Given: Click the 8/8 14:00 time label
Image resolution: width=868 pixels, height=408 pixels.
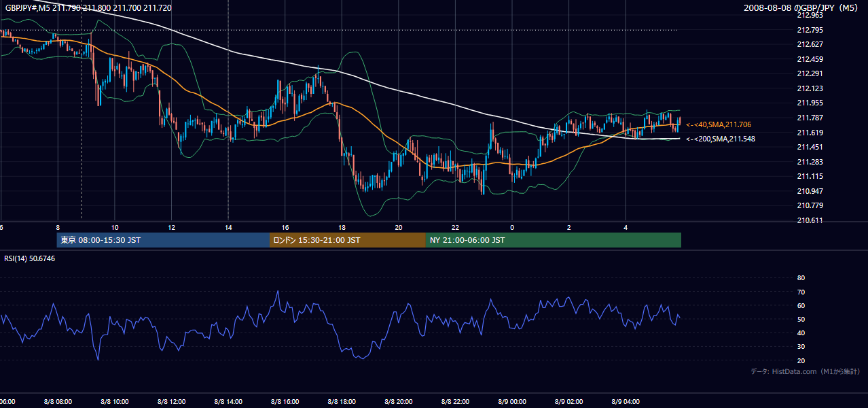Looking at the screenshot, I should click(228, 402).
